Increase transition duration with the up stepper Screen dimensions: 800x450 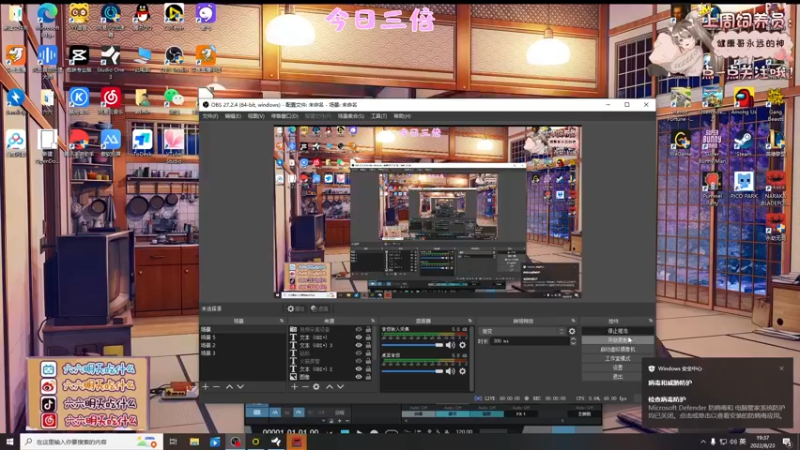click(x=573, y=339)
